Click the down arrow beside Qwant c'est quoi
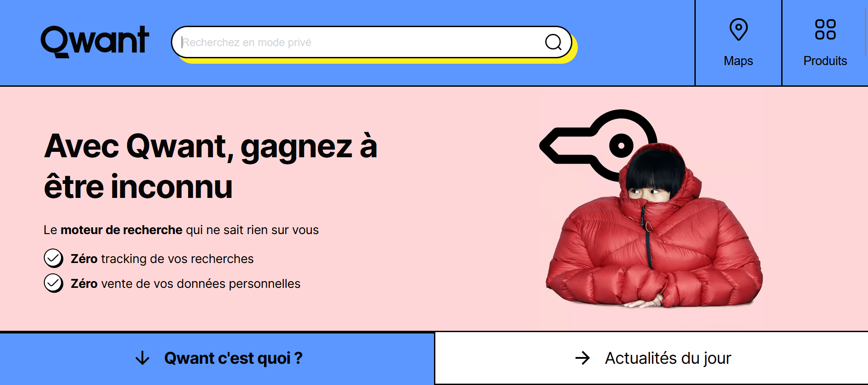Image resolution: width=868 pixels, height=385 pixels. pyautogui.click(x=142, y=358)
